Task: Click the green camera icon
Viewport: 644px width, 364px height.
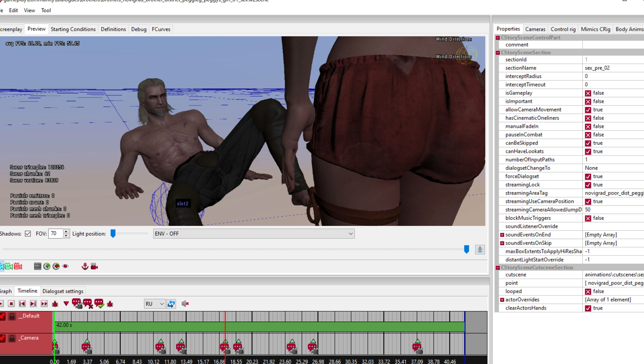Action: point(9,266)
